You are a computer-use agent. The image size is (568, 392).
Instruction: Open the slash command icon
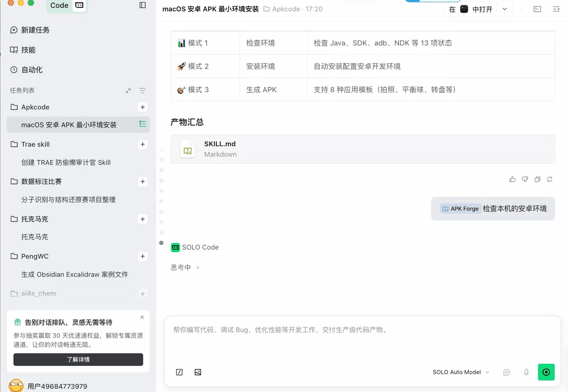pos(179,372)
